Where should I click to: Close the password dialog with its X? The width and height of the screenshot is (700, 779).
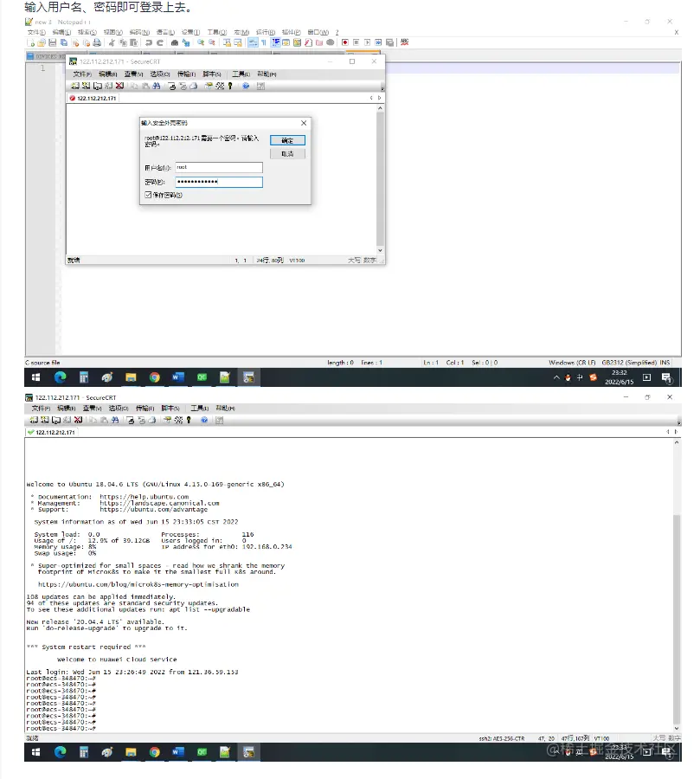click(x=304, y=123)
